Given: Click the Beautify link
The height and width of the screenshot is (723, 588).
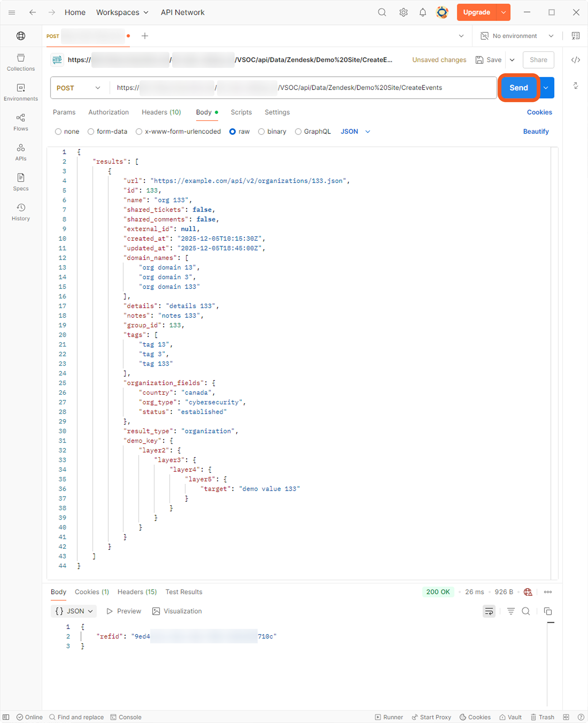Looking at the screenshot, I should [x=535, y=131].
